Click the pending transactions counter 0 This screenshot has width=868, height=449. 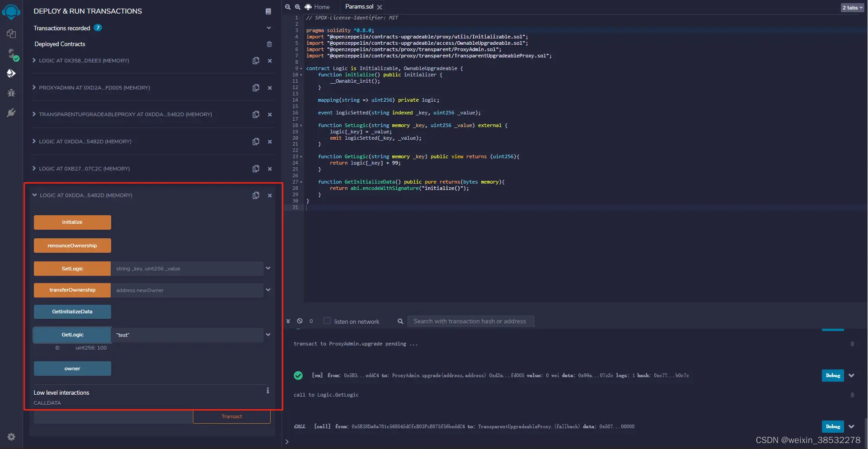coord(311,321)
